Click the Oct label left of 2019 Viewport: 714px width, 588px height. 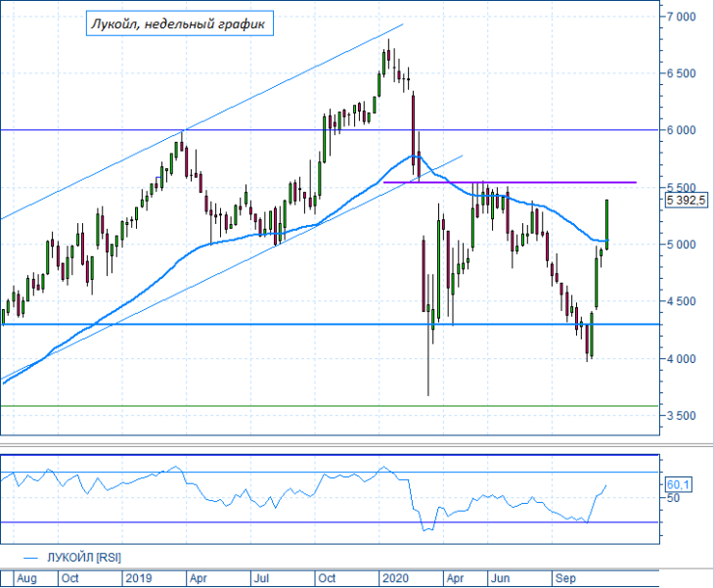point(69,578)
